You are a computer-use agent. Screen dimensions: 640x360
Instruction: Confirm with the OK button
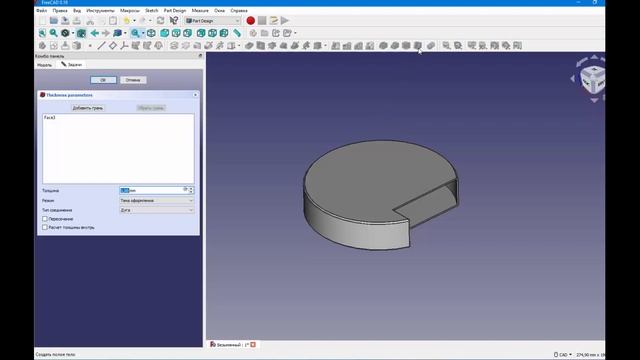coord(103,80)
